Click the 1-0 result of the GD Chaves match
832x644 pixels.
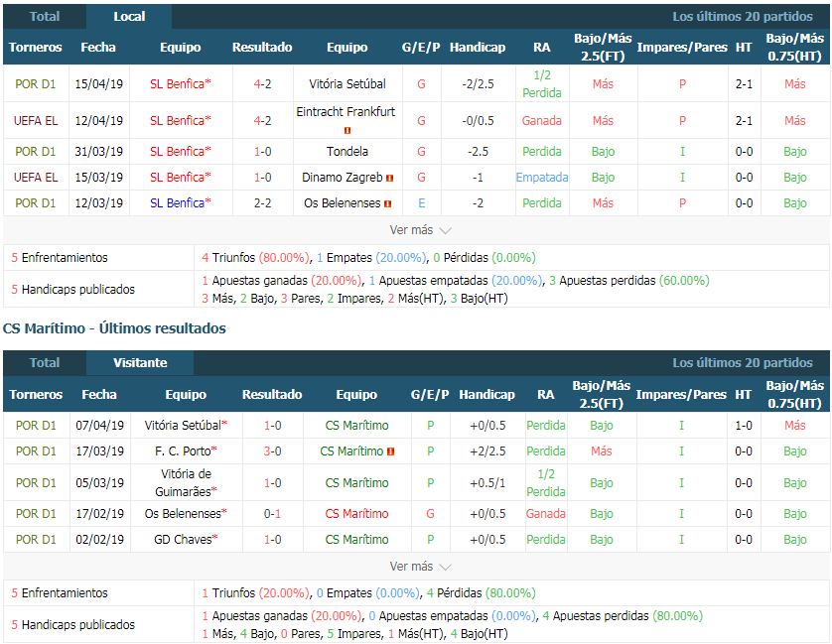(x=272, y=540)
